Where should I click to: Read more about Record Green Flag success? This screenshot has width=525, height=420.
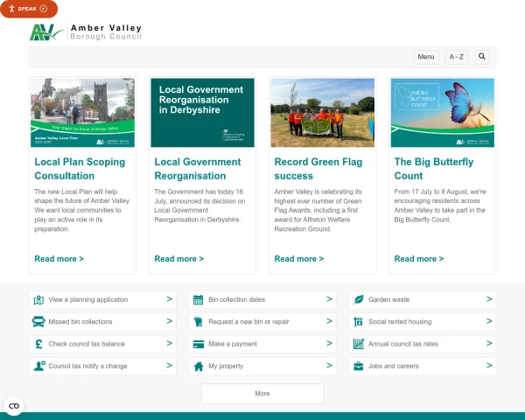pyautogui.click(x=298, y=259)
